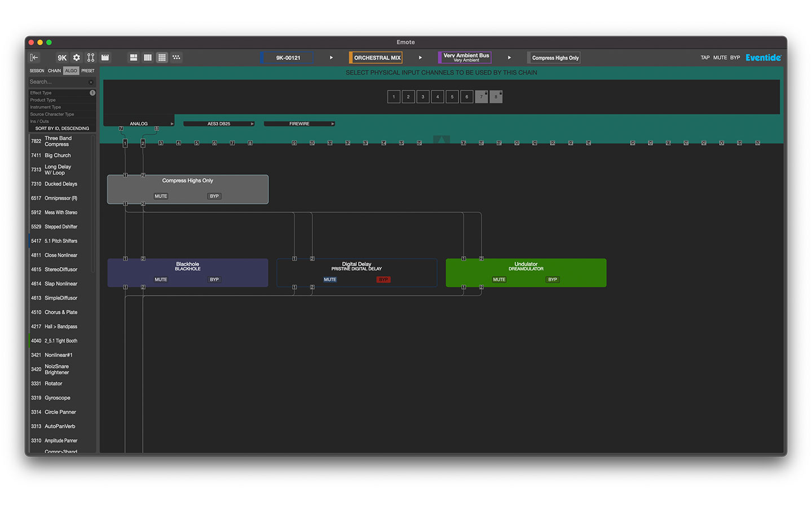Open the Product Type filter
The width and height of the screenshot is (812, 508).
pos(62,100)
